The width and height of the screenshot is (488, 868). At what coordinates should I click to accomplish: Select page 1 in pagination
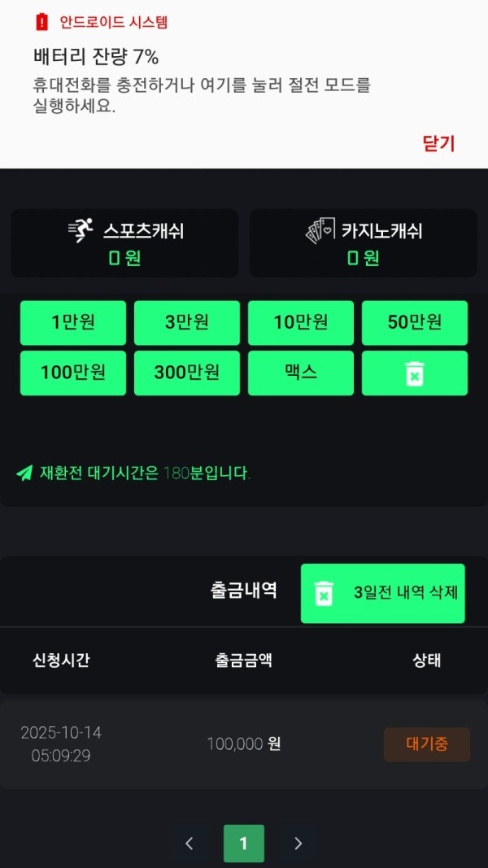point(244,844)
